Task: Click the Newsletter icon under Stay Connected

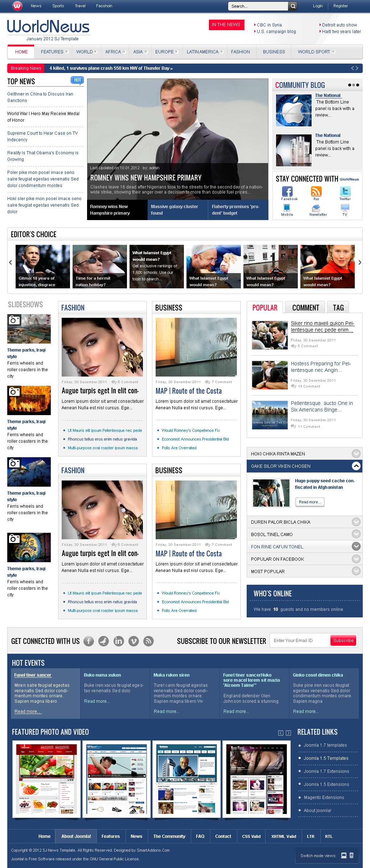Action: pyautogui.click(x=316, y=208)
